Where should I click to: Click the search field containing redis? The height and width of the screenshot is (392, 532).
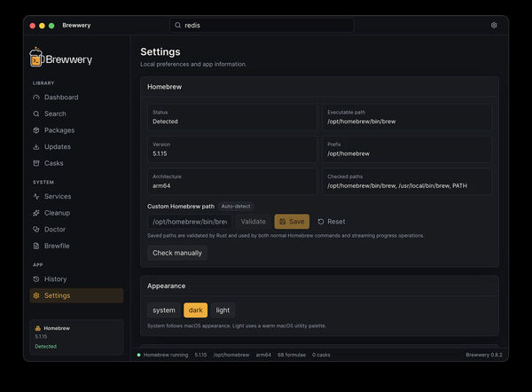tap(262, 25)
